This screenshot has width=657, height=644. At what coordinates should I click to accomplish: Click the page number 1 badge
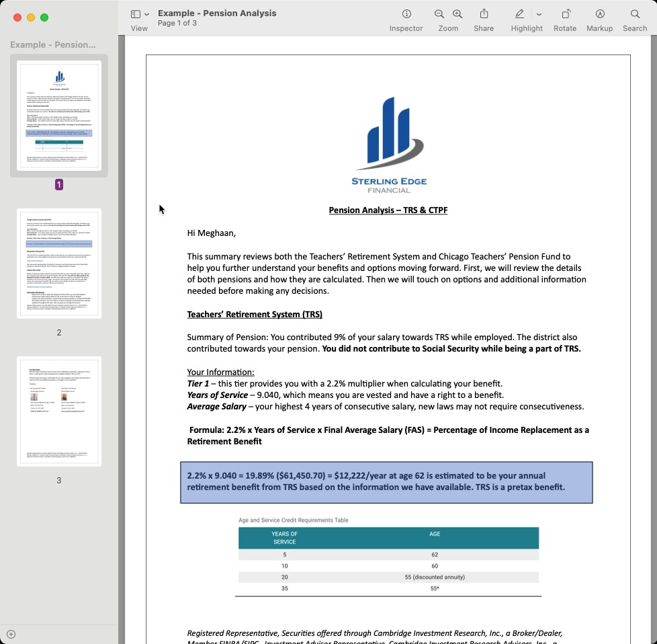tap(59, 184)
